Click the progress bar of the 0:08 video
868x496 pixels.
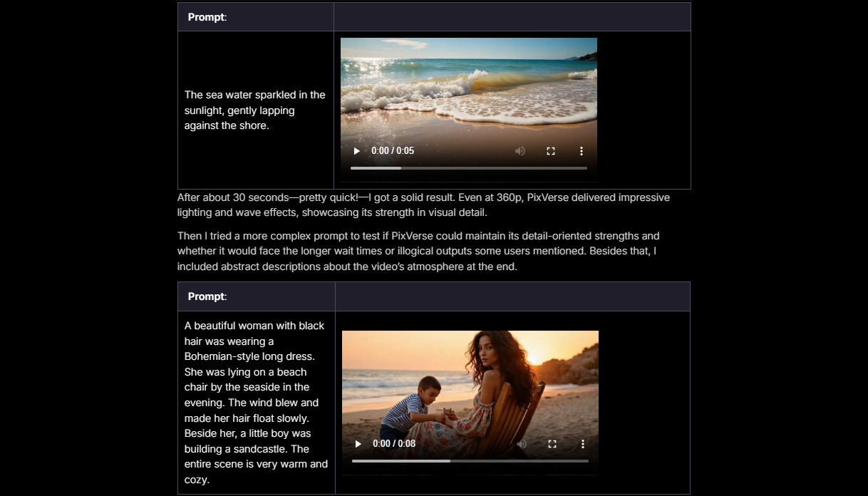coord(470,461)
